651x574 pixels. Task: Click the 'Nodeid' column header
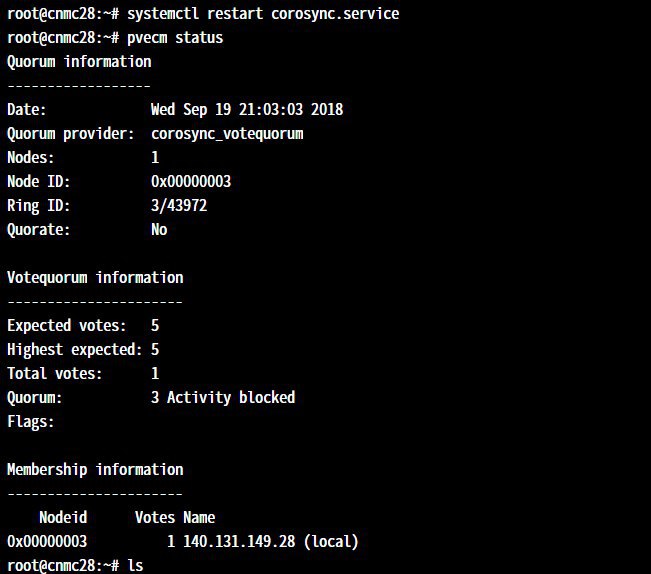tap(63, 518)
